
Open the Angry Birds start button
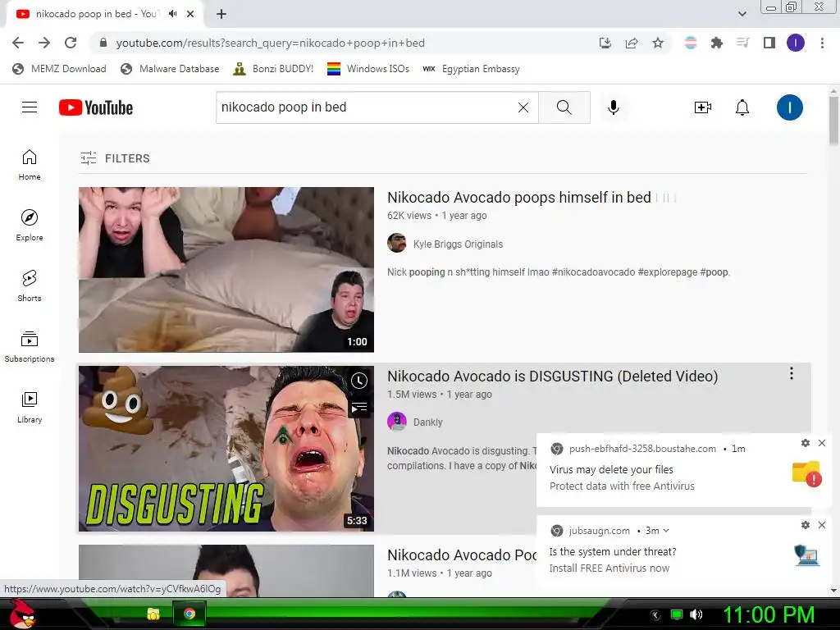point(22,614)
